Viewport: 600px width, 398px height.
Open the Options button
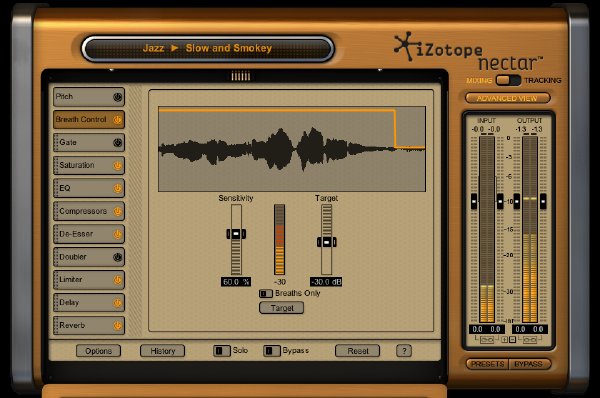point(98,351)
